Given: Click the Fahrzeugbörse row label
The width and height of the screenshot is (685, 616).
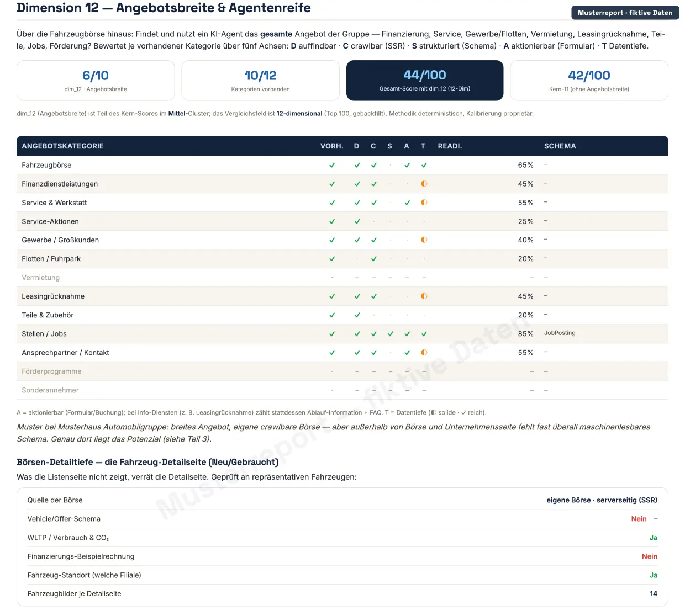Looking at the screenshot, I should tap(46, 165).
